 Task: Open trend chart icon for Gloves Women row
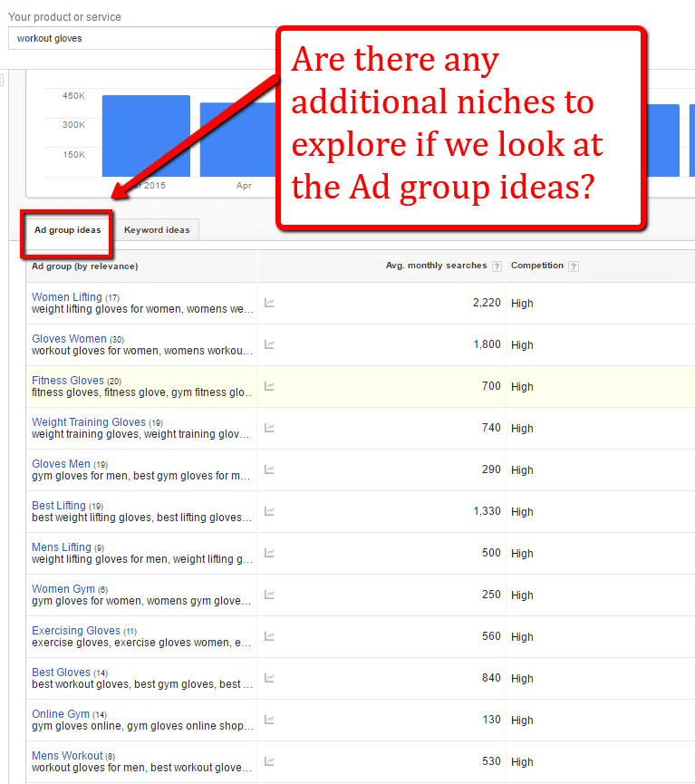[x=269, y=344]
